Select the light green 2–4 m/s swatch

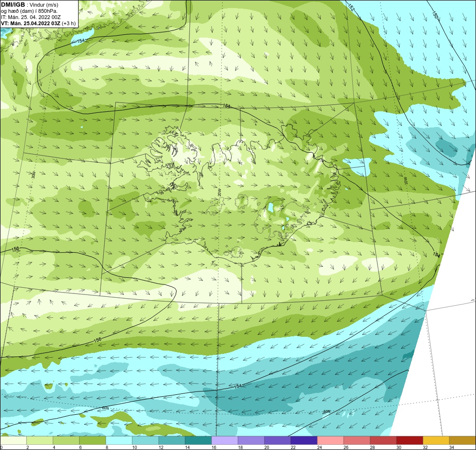(x=40, y=440)
